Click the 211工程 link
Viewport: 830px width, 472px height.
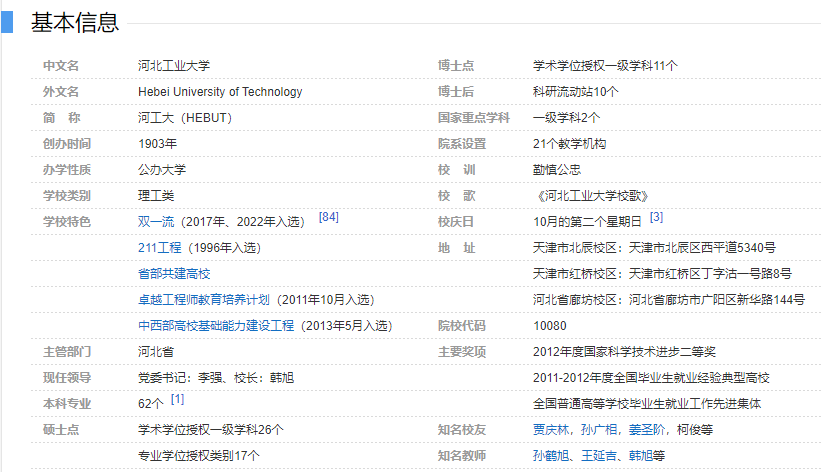click(x=159, y=248)
